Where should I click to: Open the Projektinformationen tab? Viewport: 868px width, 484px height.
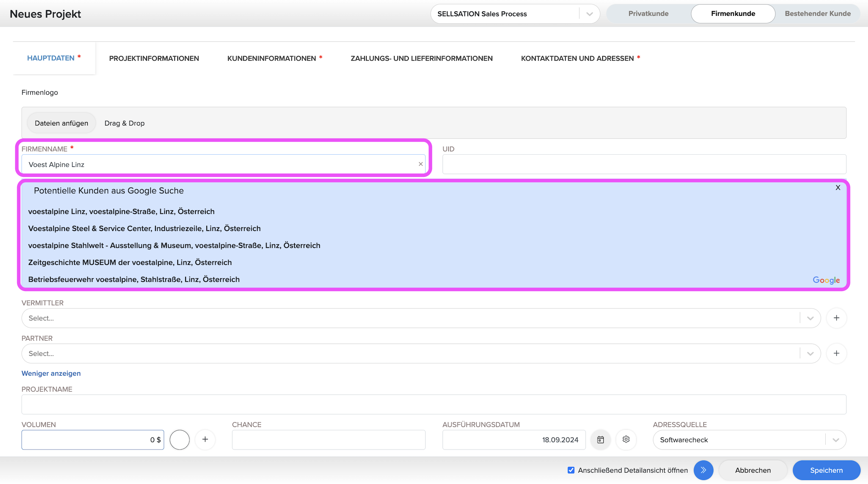point(154,58)
